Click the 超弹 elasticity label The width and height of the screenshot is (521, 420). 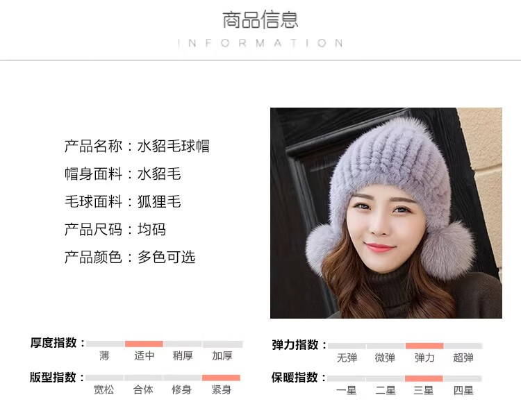pyautogui.click(x=463, y=358)
